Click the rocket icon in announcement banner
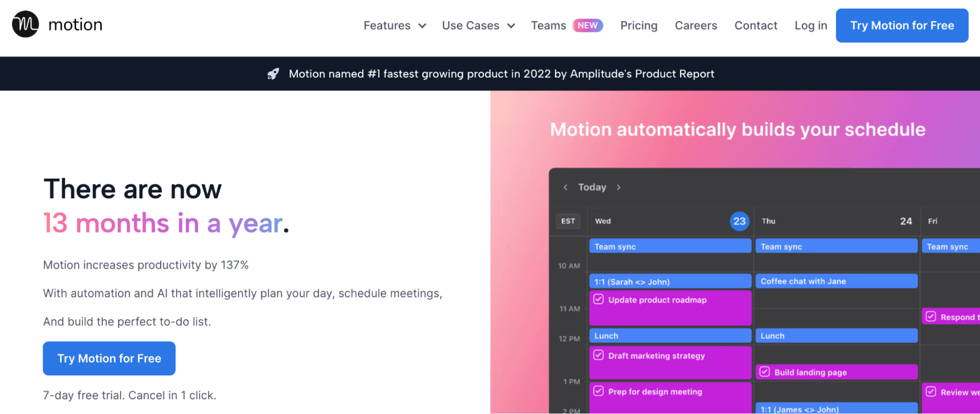This screenshot has height=414, width=980. pos(273,74)
